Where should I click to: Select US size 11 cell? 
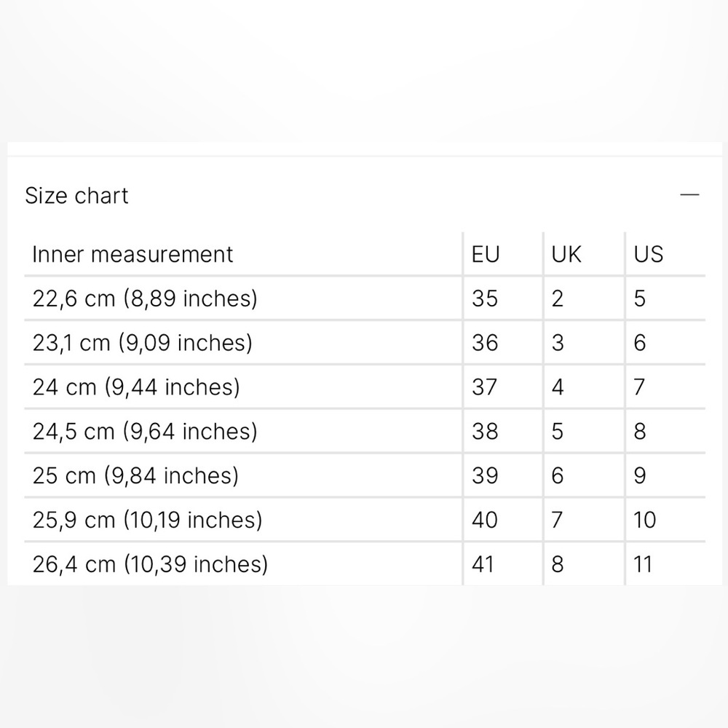(x=643, y=564)
